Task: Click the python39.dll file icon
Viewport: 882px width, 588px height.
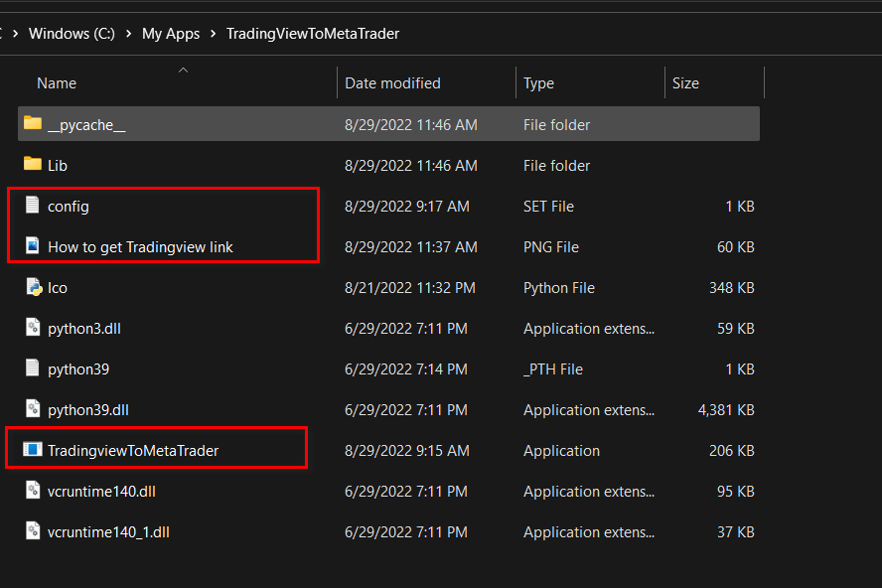Action: (33, 409)
